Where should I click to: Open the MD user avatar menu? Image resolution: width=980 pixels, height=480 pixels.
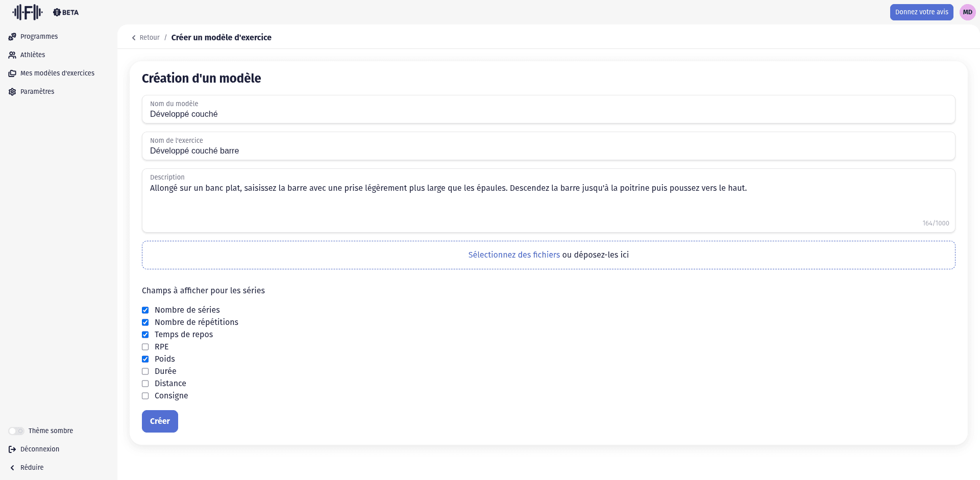967,12
